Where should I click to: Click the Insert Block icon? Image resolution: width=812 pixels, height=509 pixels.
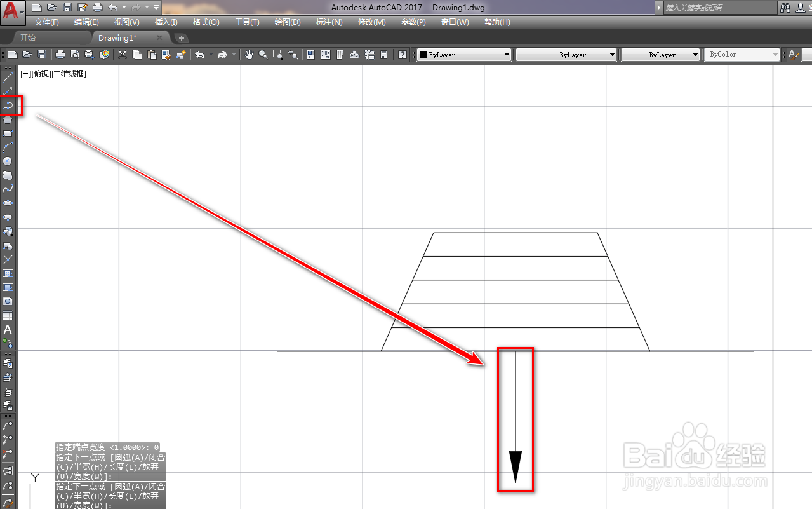[8, 231]
